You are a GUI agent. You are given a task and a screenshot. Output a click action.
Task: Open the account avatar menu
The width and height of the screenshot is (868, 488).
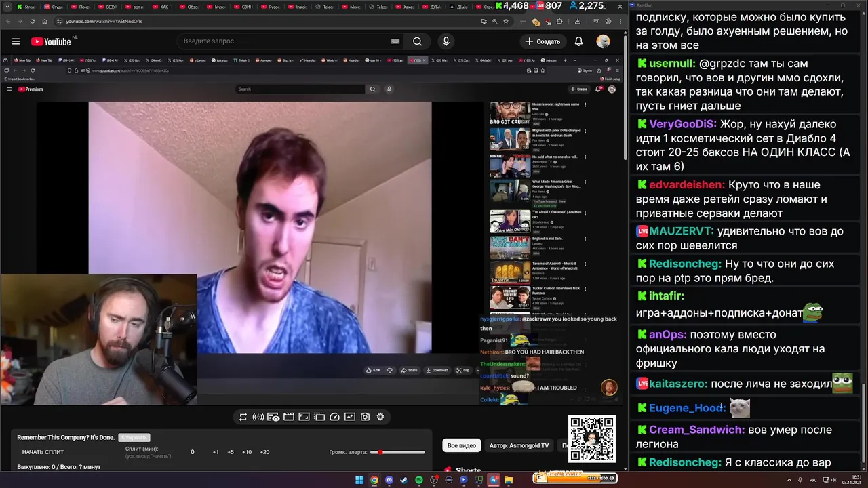[603, 41]
